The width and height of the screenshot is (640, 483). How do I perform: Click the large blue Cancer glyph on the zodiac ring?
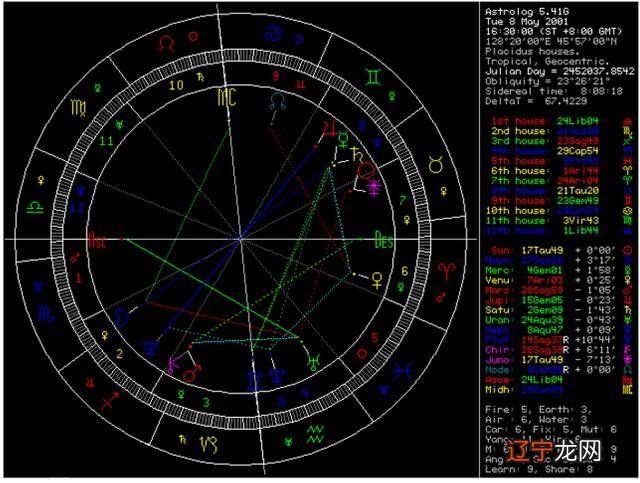273,33
